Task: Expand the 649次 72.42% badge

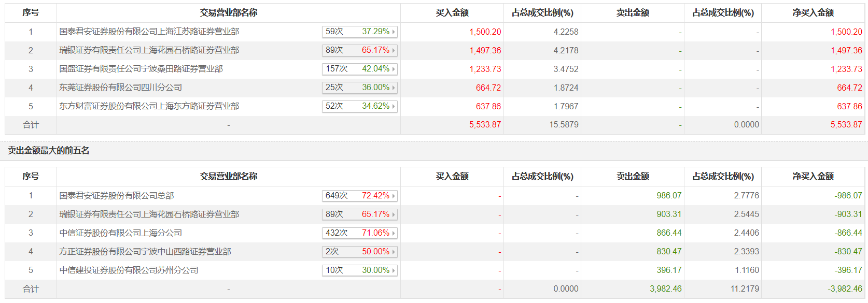Action: (x=394, y=196)
